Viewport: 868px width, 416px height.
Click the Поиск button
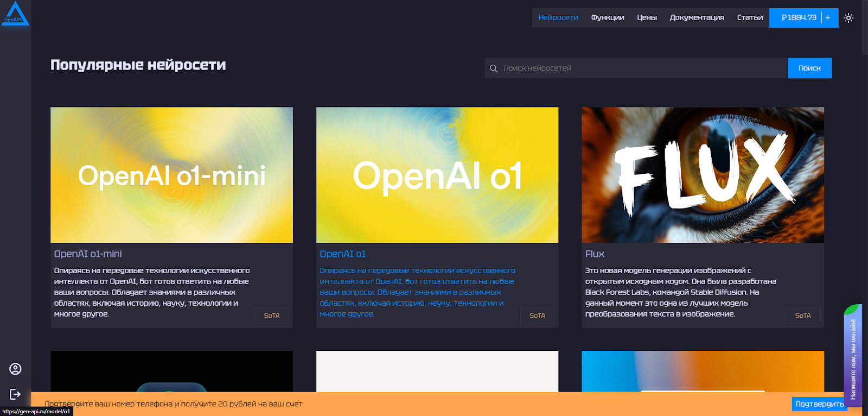click(809, 68)
